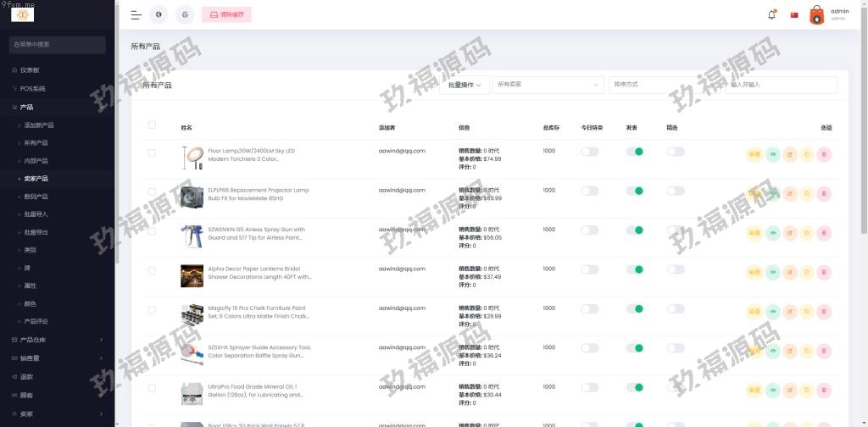Click the hamburger menu toggle icon
The height and width of the screenshot is (427, 868).
(136, 14)
